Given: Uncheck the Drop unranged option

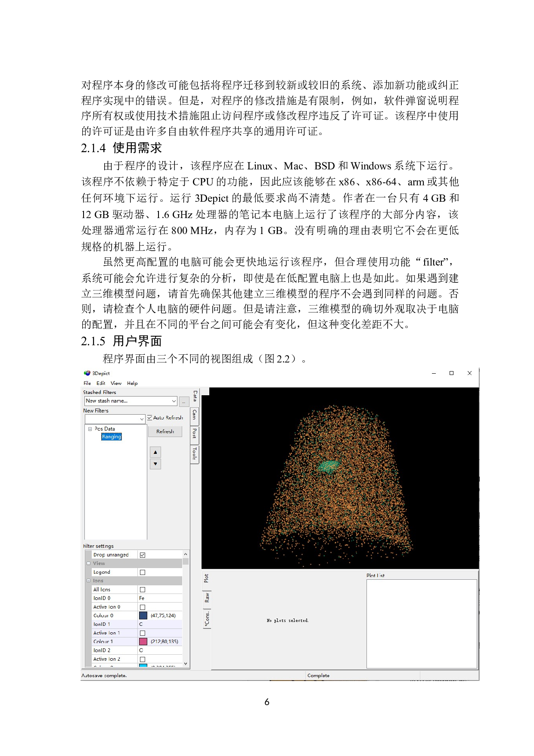Looking at the screenshot, I should tap(143, 555).
